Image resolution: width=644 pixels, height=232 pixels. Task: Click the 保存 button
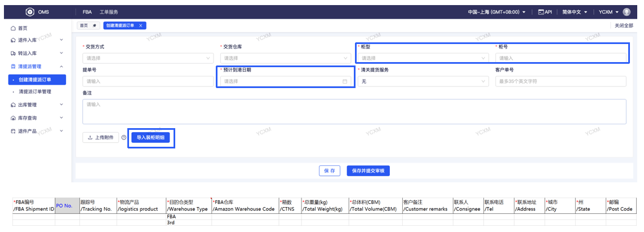[330, 170]
